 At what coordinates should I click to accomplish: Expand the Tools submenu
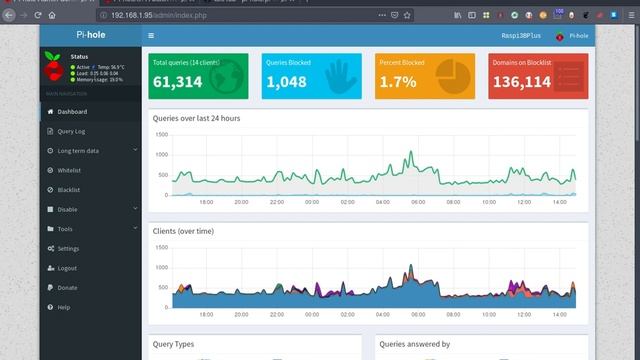[91, 229]
